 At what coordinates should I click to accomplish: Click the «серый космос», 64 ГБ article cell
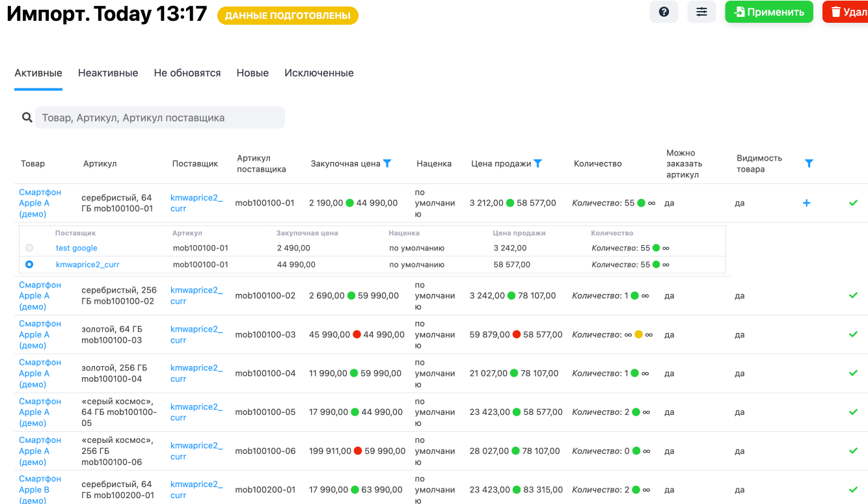[119, 412]
